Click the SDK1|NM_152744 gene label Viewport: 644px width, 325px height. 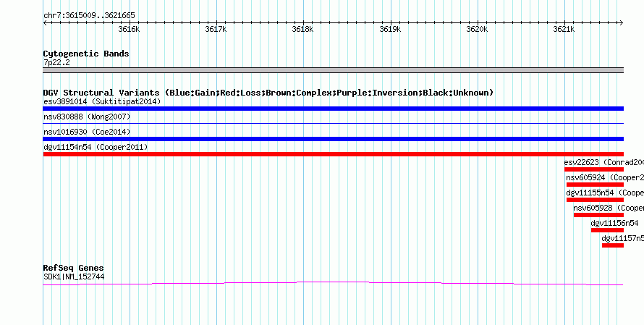pyautogui.click(x=74, y=277)
